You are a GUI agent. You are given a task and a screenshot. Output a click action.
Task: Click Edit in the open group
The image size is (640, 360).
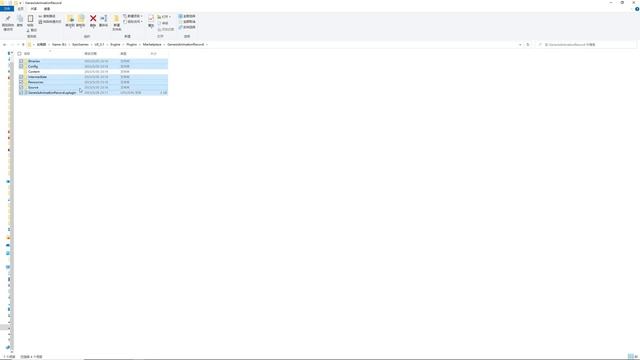pyautogui.click(x=163, y=23)
